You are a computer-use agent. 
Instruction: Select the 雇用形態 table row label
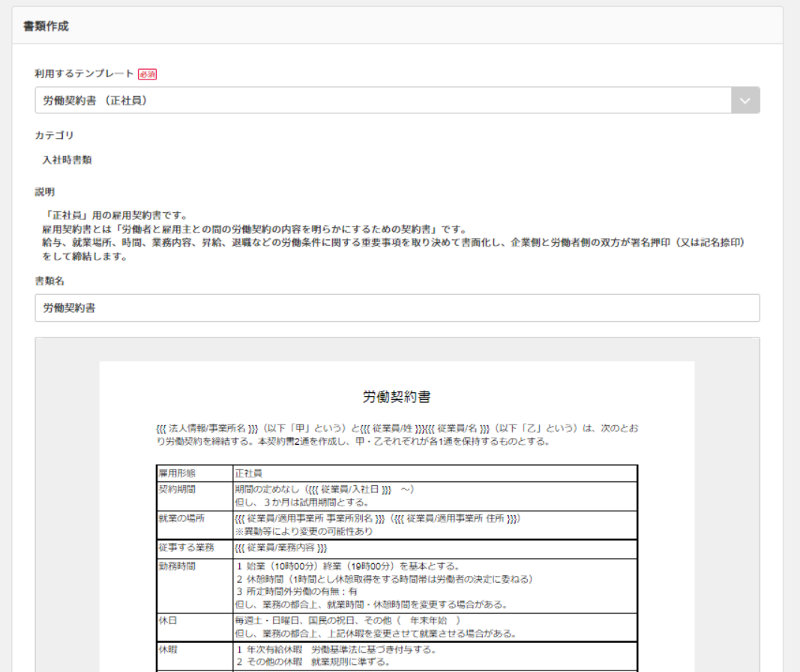(177, 473)
